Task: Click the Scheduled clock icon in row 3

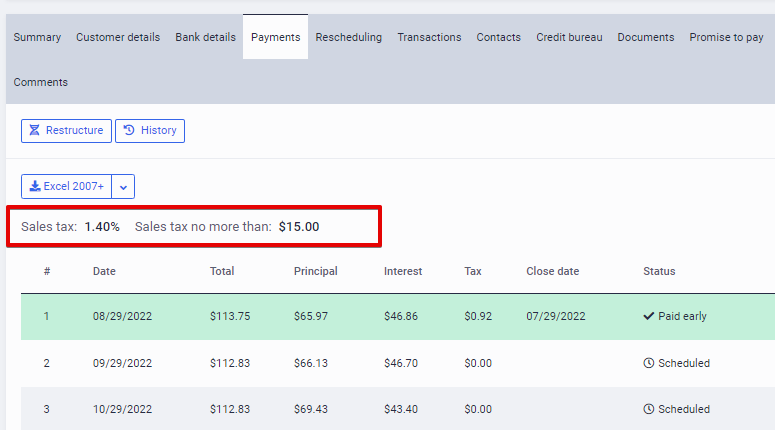Action: pos(648,409)
